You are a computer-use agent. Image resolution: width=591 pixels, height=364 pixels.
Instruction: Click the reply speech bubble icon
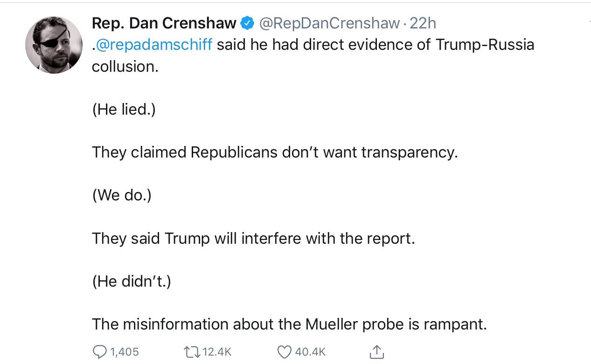coord(99,351)
